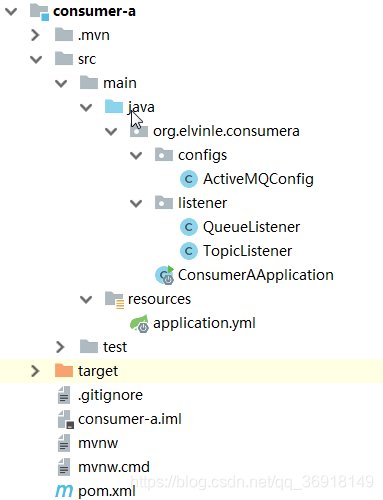Click the src folder icon
Screen dimensions: 383x500
tap(64, 59)
